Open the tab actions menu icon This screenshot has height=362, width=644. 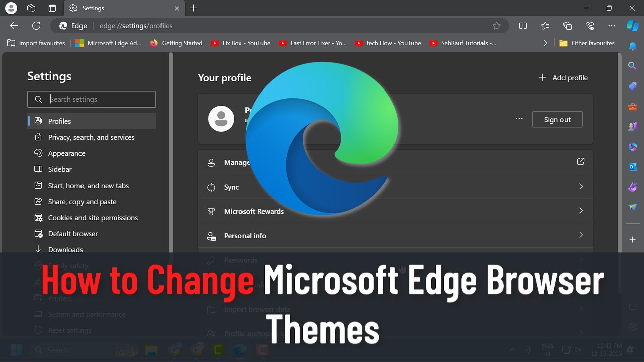52,8
